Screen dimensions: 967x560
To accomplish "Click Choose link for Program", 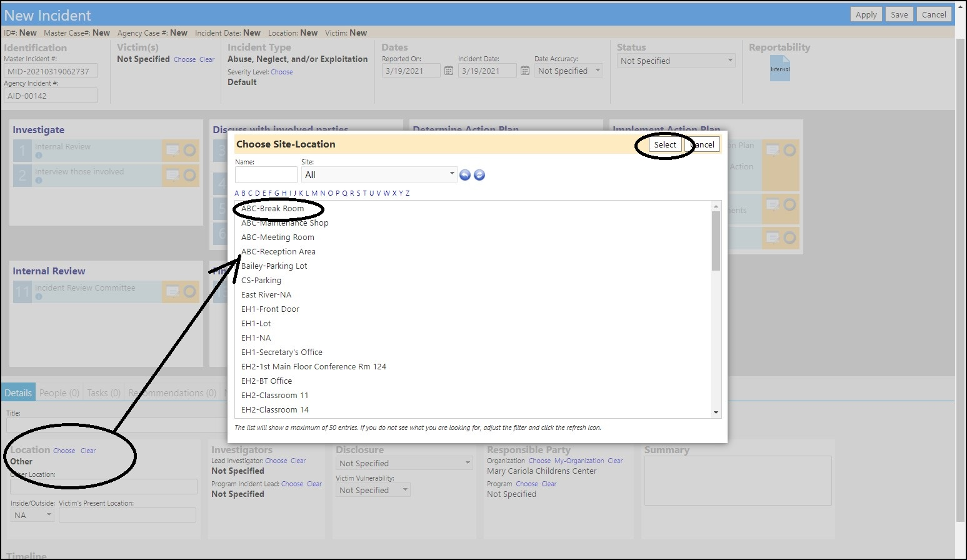I will [527, 484].
